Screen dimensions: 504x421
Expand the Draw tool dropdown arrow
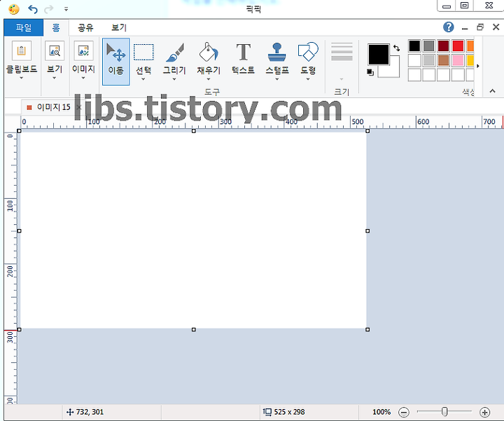(174, 79)
